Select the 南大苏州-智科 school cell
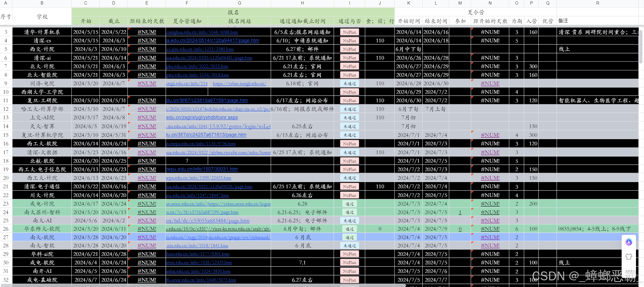644x287 pixels. [42, 212]
